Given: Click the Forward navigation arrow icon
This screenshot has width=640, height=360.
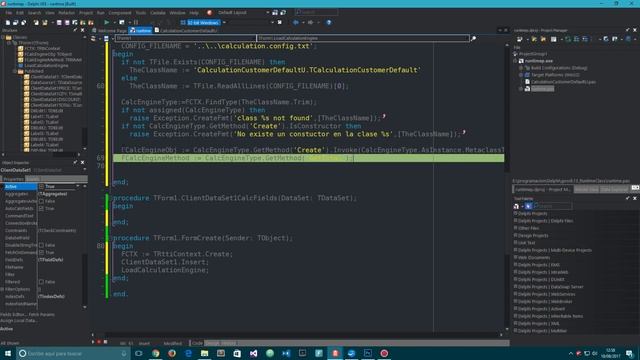Looking at the screenshot, I should (311, 22).
